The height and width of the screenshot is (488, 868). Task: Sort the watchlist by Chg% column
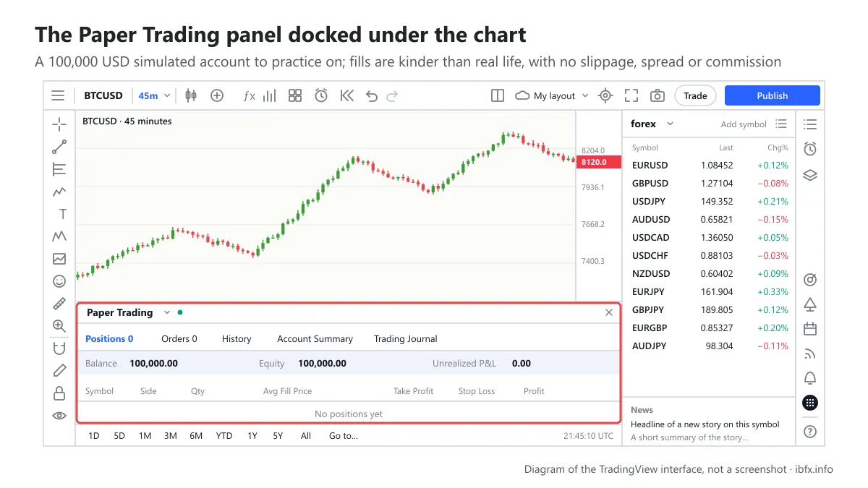778,147
